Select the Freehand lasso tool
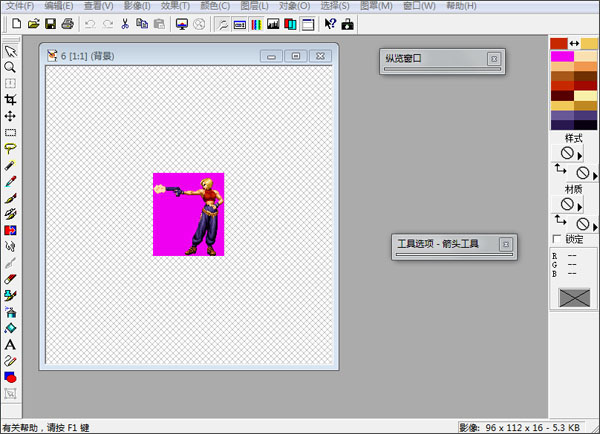Image resolution: width=600 pixels, height=434 pixels. [10, 148]
